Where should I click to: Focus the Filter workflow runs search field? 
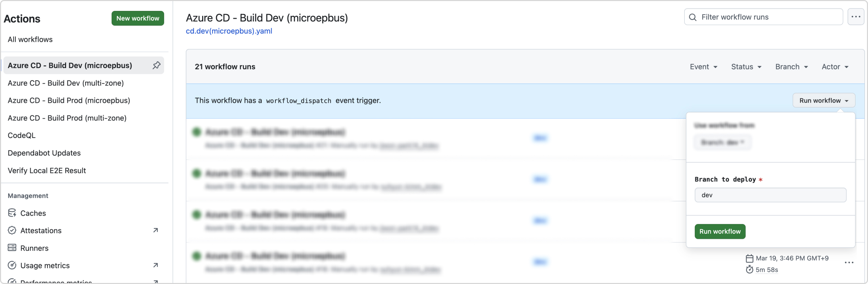(x=763, y=17)
